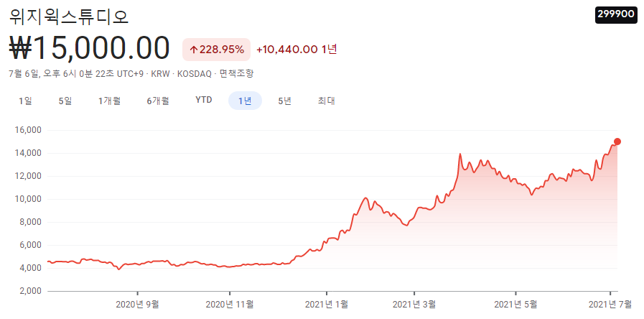644x319 pixels.
Task: Click the ₩15,000.00 price value
Action: [89, 49]
